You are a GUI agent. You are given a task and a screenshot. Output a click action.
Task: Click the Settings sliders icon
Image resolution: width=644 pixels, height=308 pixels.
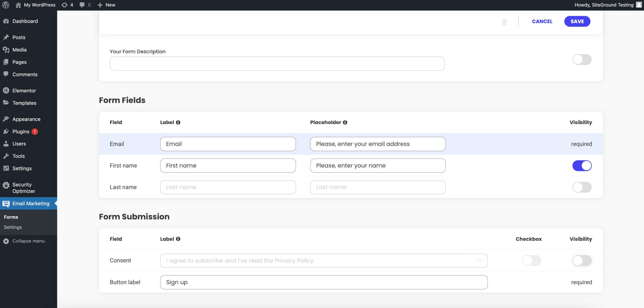click(6, 168)
